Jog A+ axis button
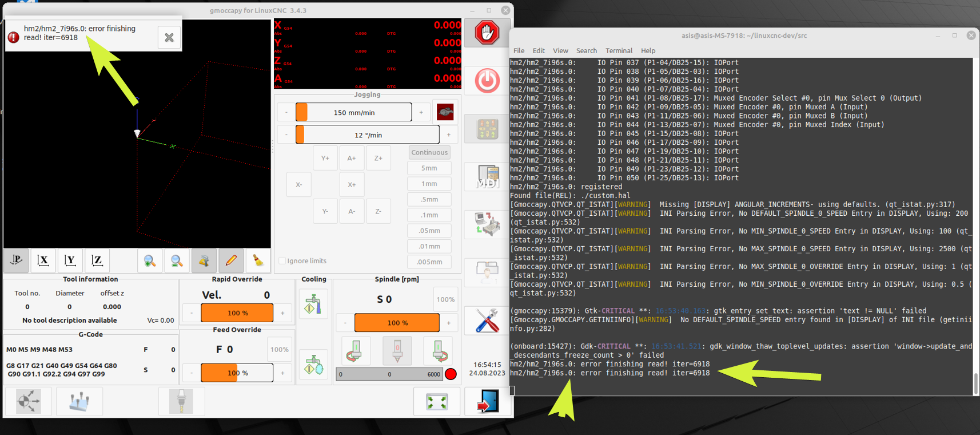This screenshot has width=980, height=435. click(x=352, y=158)
